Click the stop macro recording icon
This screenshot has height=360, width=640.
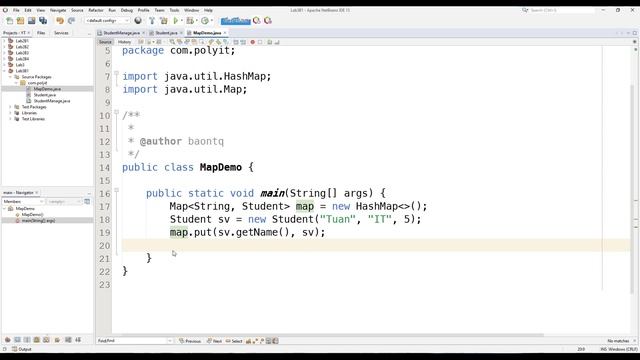point(260,42)
